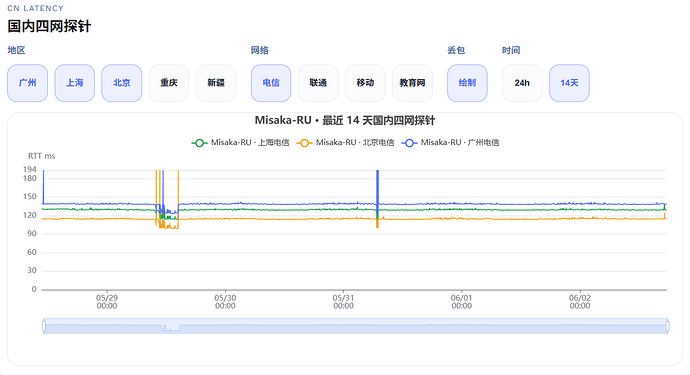
Task: Grab the right handle of zoom slider
Action: 668,326
